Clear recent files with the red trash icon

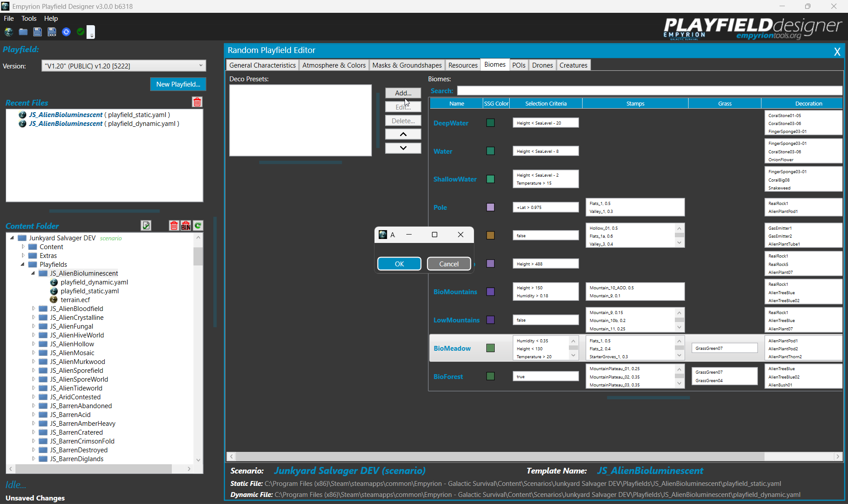click(x=197, y=102)
